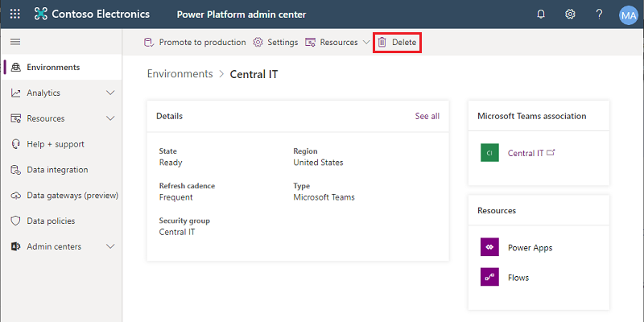The image size is (644, 322).
Task: Open the notifications bell
Action: [x=541, y=14]
